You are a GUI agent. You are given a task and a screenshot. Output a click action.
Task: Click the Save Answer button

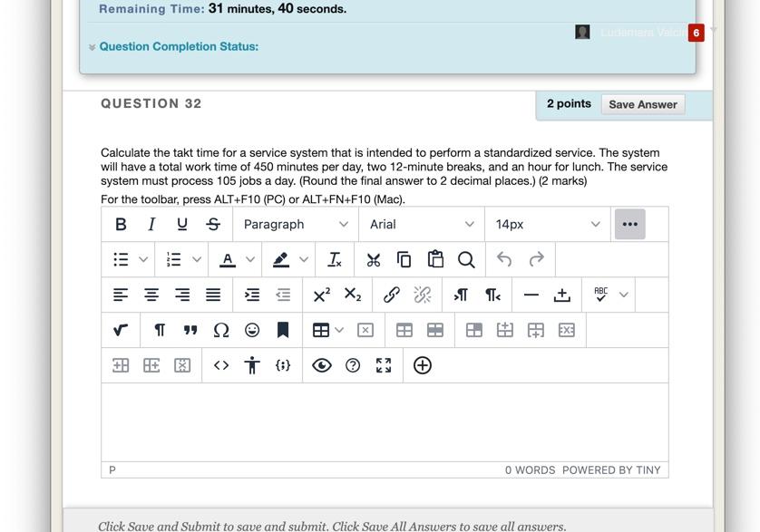pyautogui.click(x=642, y=104)
